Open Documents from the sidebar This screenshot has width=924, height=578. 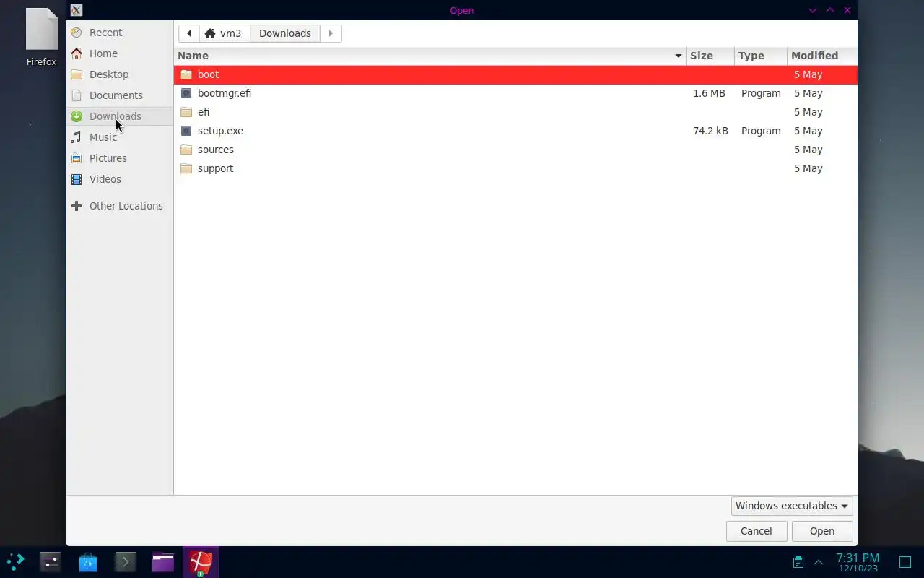120,95
